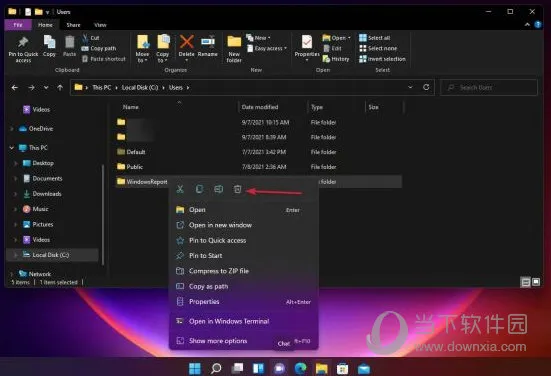The image size is (551, 376).
Task: Click the ribbon Paste button
Action: pyautogui.click(x=69, y=46)
